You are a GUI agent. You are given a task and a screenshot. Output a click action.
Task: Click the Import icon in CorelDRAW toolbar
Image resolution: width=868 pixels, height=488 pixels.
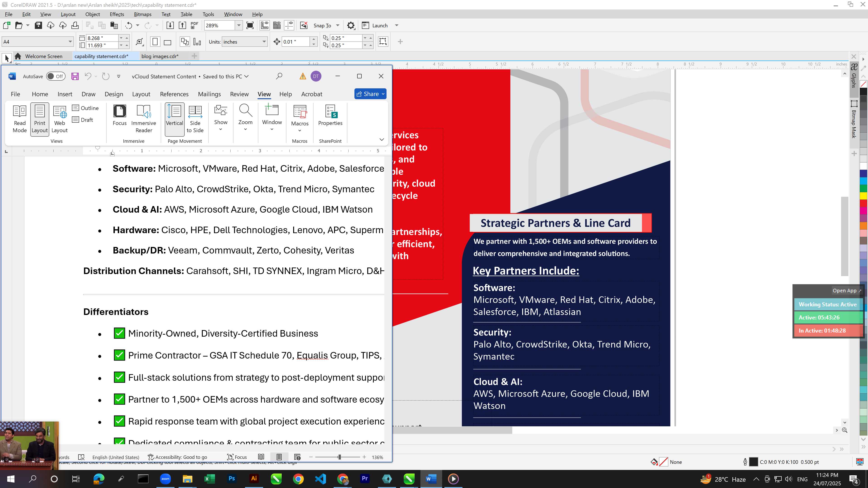coord(170,25)
